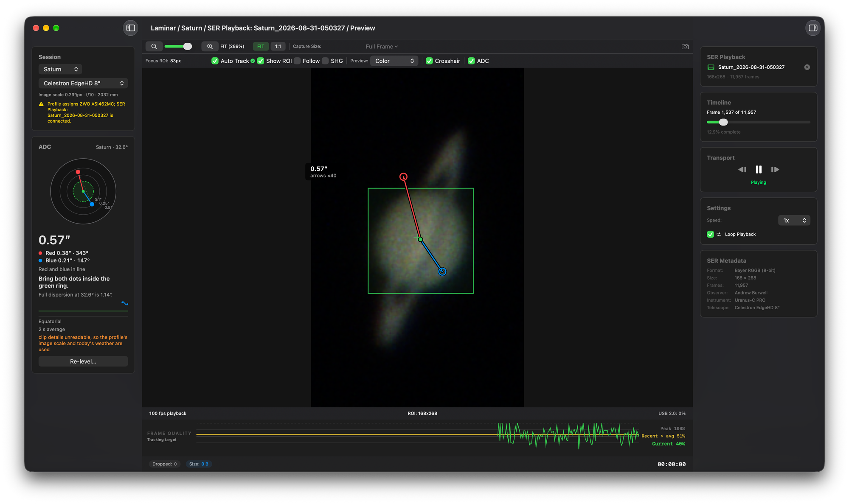Click the FIT zoom button

click(261, 47)
